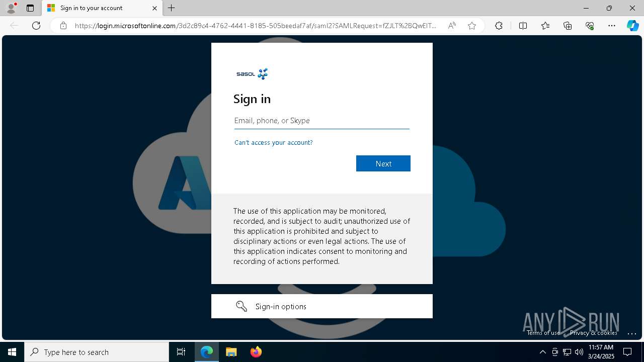View site information lock icon
The width and height of the screenshot is (644, 362).
click(63, 26)
